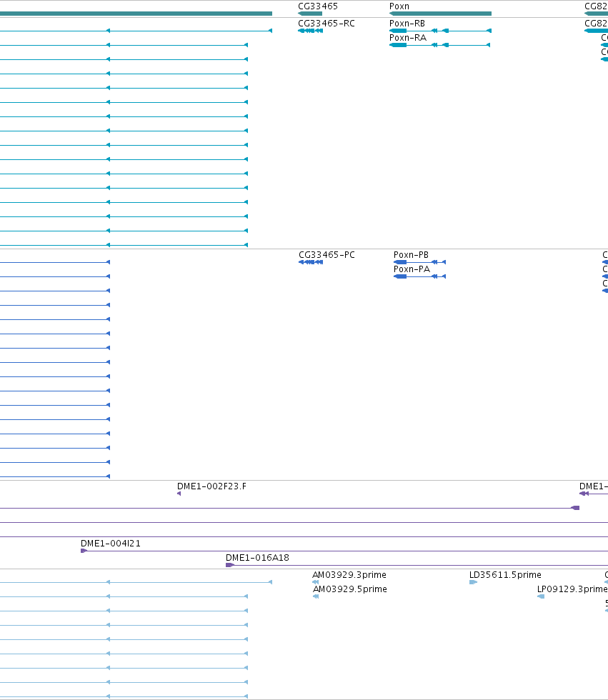Click the AM03929.5prime EST label

click(350, 589)
